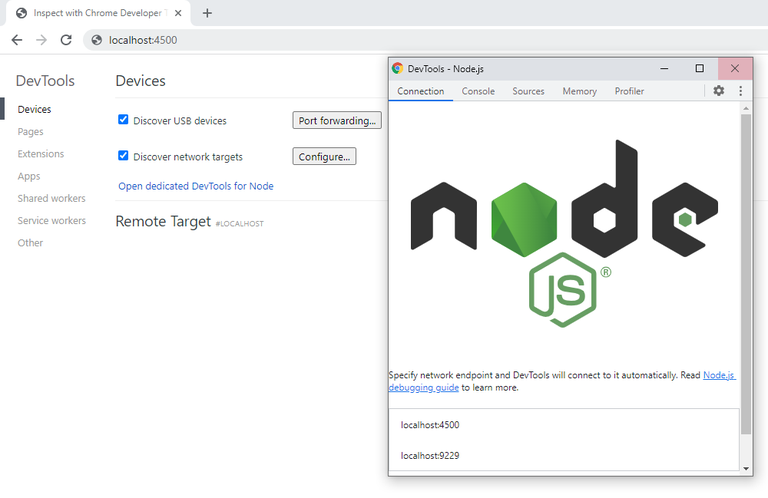Select the localhost:9229 endpoint entry
The width and height of the screenshot is (768, 498).
click(564, 455)
